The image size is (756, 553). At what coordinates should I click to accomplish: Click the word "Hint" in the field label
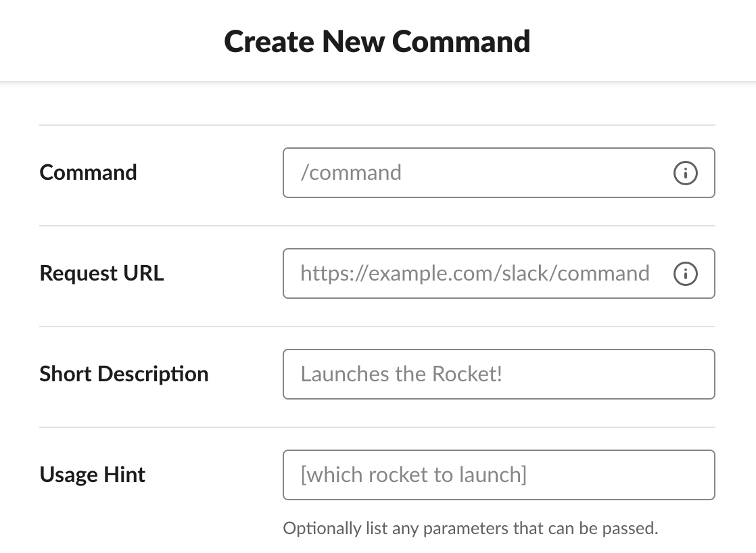click(124, 475)
